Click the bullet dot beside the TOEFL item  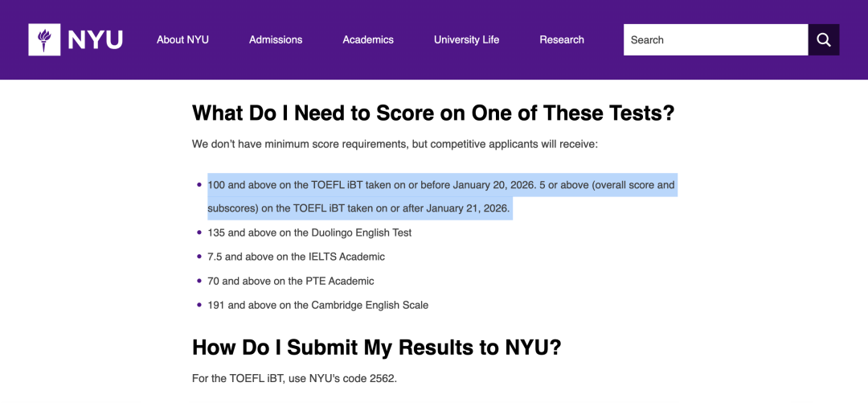click(199, 185)
